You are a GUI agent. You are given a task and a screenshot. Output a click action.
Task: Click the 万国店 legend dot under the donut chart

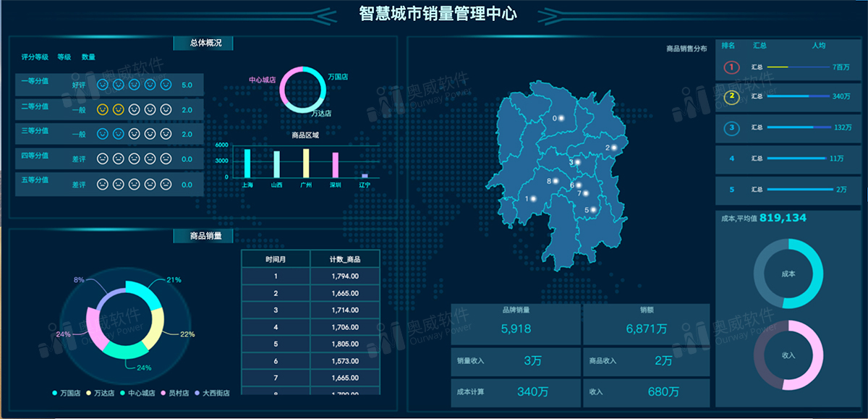click(x=55, y=393)
